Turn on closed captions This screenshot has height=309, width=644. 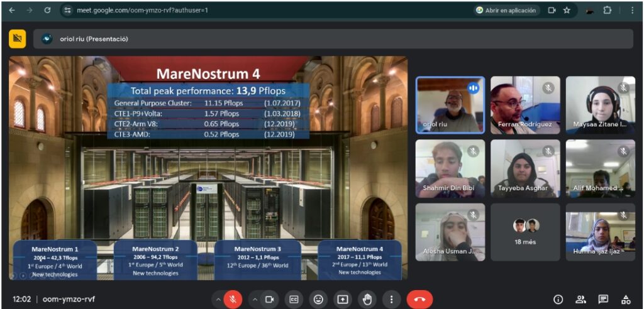(294, 300)
